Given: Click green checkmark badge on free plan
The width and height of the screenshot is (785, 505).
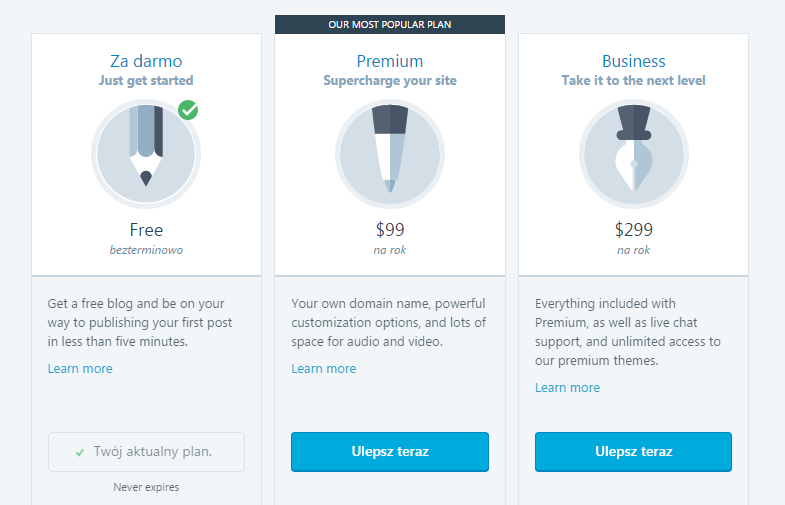Looking at the screenshot, I should point(188,109).
